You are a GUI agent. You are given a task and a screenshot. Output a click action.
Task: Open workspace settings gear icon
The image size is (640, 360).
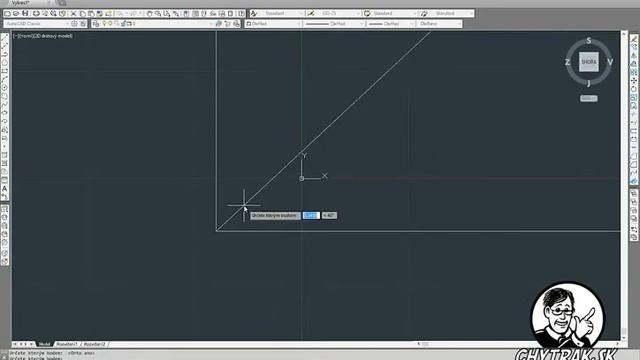point(74,24)
